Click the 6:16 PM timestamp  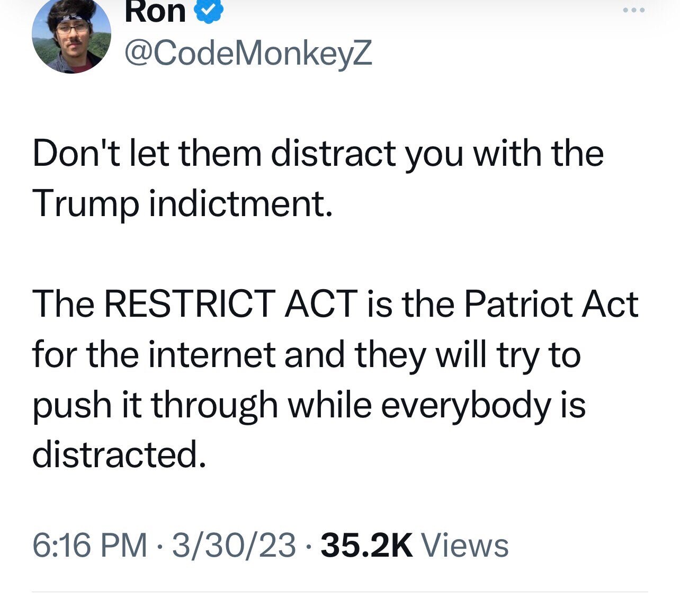[89, 545]
